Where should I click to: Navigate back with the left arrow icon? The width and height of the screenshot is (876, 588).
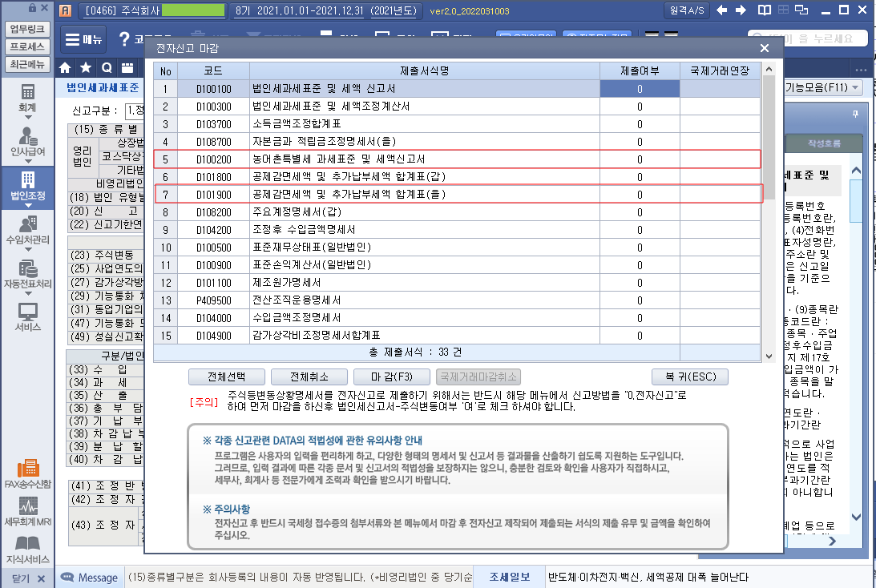coord(722,10)
